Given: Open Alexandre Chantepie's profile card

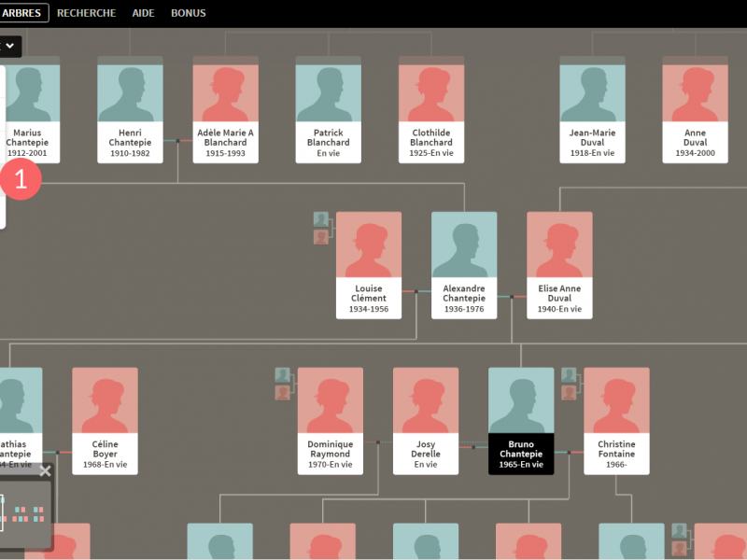Looking at the screenshot, I should (x=464, y=265).
